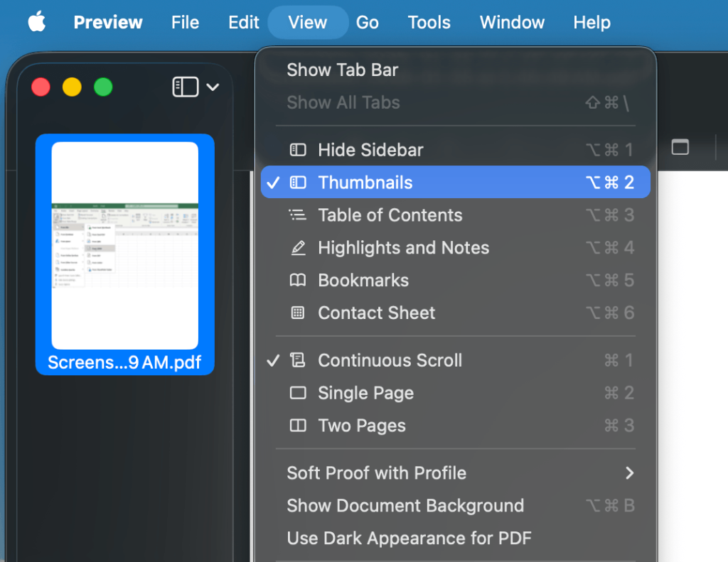The image size is (728, 562).
Task: Select the Thumbnails icon in the View menu
Action: coord(297,183)
